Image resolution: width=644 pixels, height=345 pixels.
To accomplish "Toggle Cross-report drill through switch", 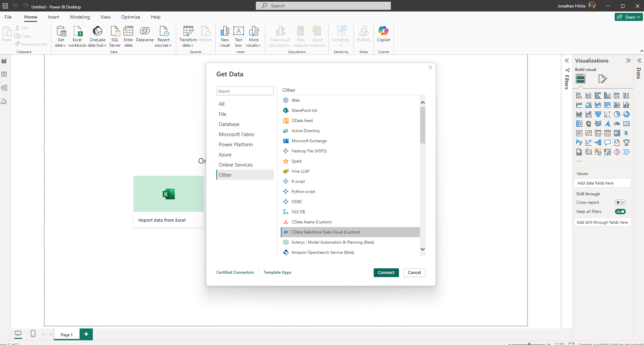I will [x=620, y=202].
